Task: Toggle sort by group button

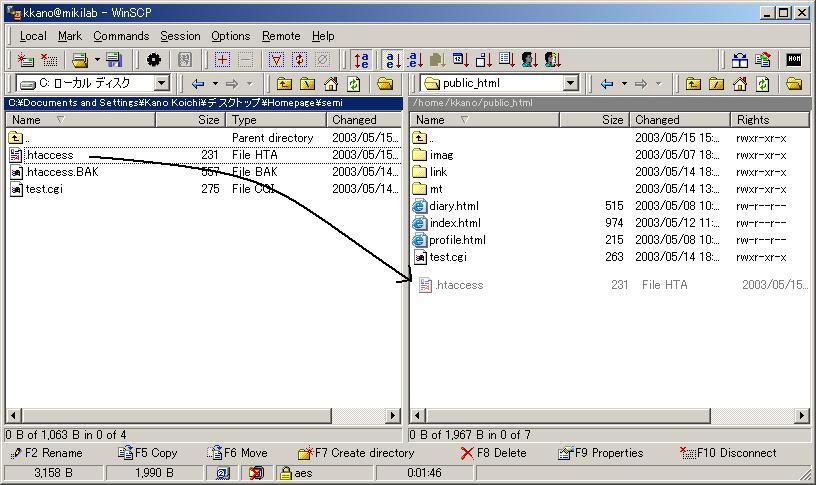Action: coord(553,60)
